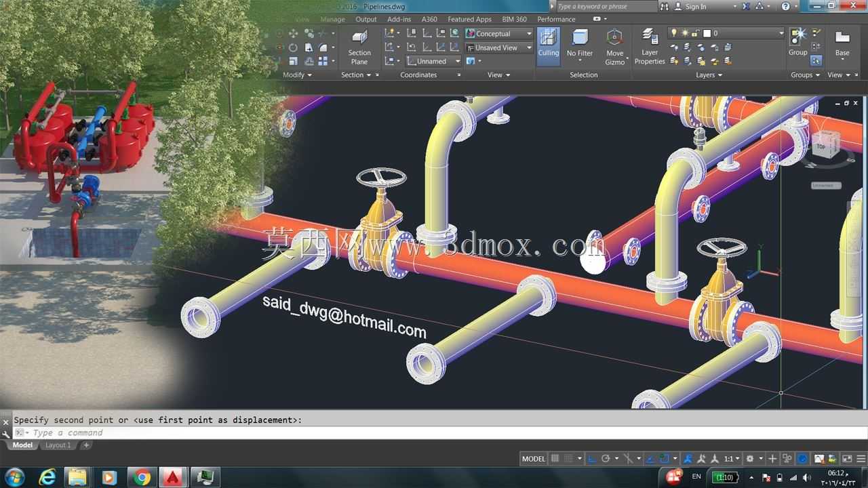This screenshot has height=488, width=868.
Task: Open Layer Properties manager
Action: coord(650,47)
